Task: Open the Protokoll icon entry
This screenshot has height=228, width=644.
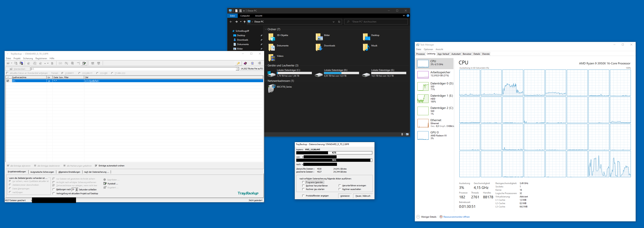Action: (105, 184)
